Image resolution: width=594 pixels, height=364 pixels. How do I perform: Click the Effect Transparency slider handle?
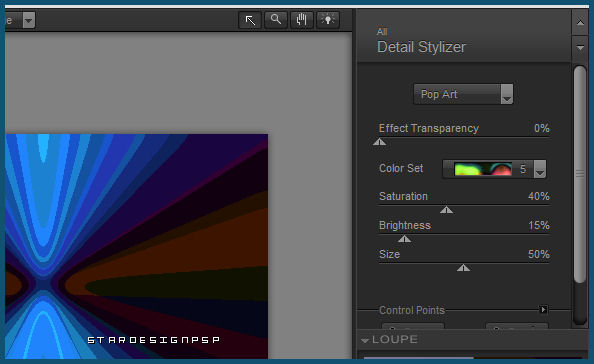click(x=380, y=142)
